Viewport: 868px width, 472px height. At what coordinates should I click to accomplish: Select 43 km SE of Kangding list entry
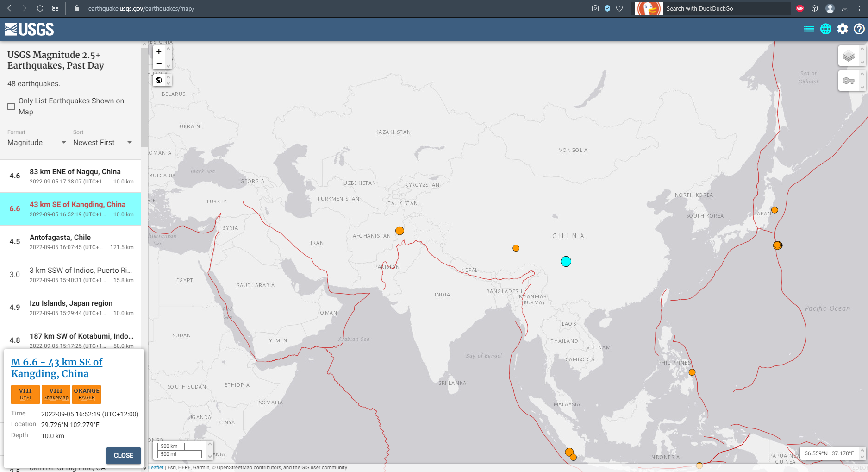tap(70, 209)
